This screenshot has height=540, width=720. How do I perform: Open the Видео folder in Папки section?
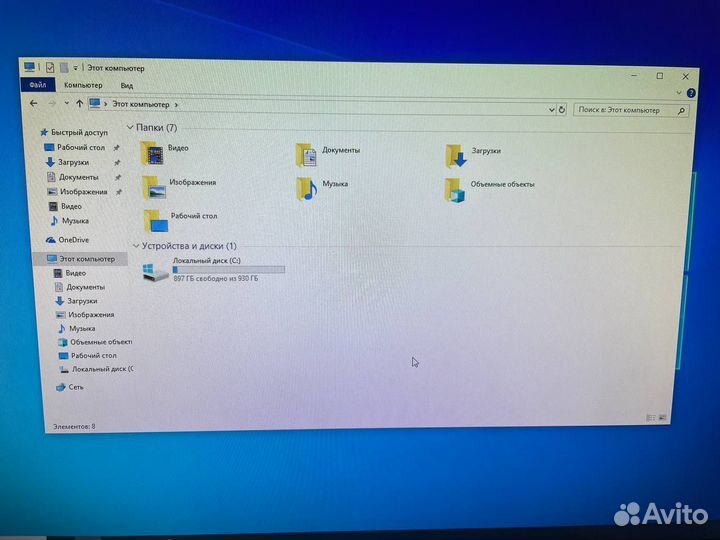152,154
